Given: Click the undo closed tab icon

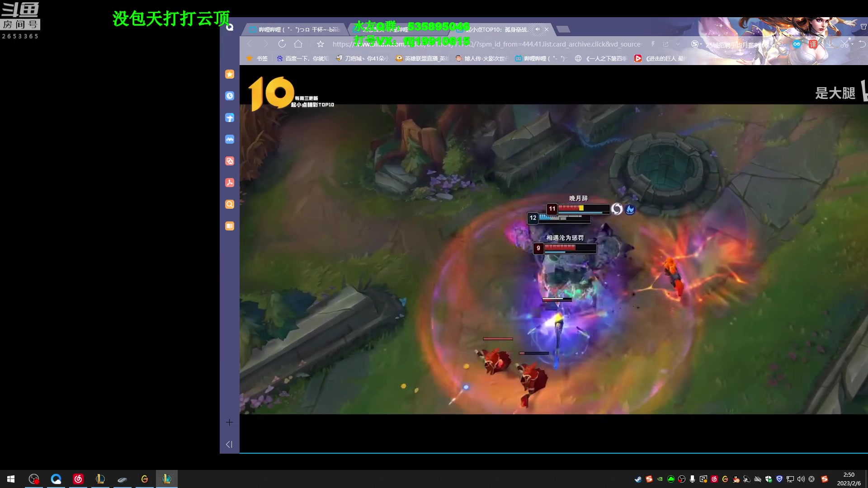Looking at the screenshot, I should coord(862,44).
